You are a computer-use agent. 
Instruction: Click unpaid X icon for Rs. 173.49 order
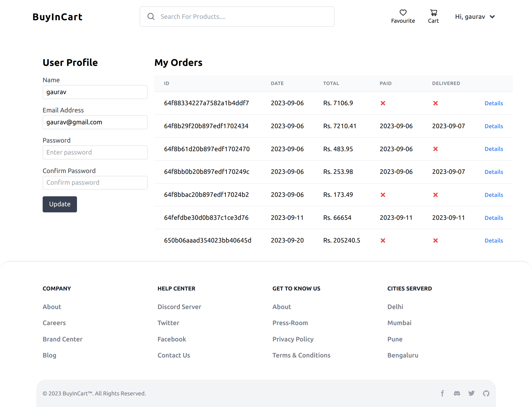tap(383, 195)
